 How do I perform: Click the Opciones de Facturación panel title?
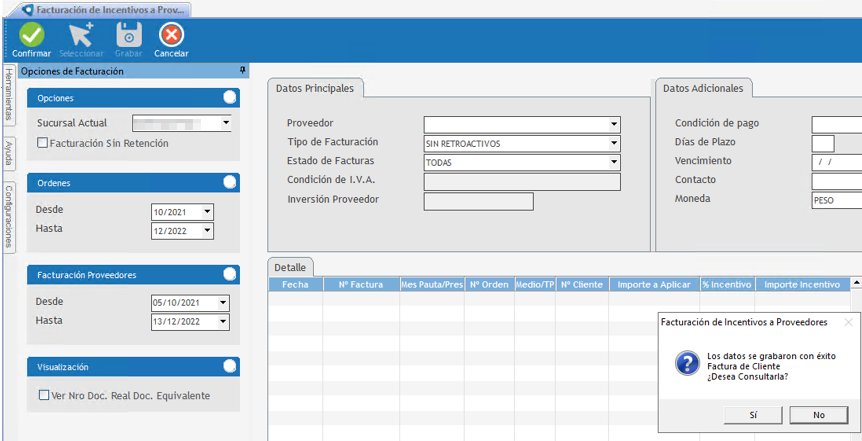point(72,71)
